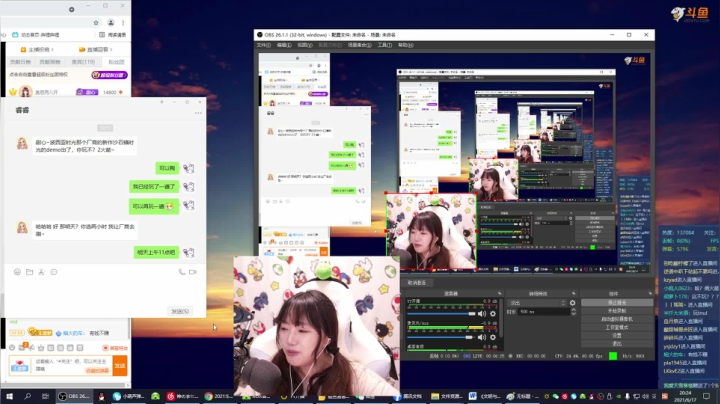Open Douyu chat emoji icon
This screenshot has width=720, height=404.
pos(12,348)
